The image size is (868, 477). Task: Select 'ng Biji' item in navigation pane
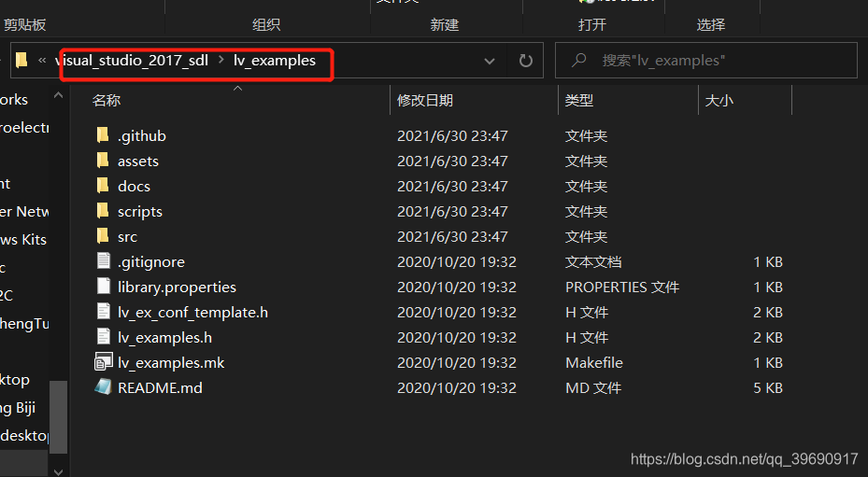(x=18, y=408)
